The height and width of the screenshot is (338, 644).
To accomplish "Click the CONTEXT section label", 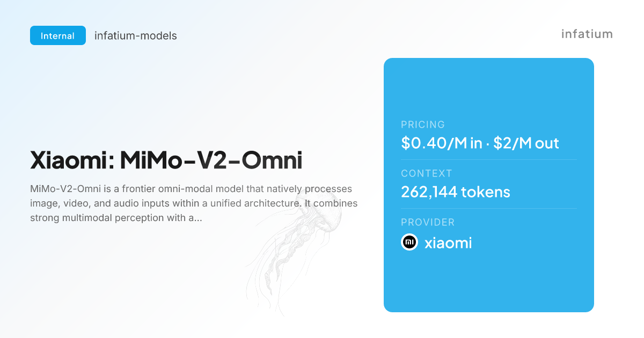I will (x=427, y=173).
